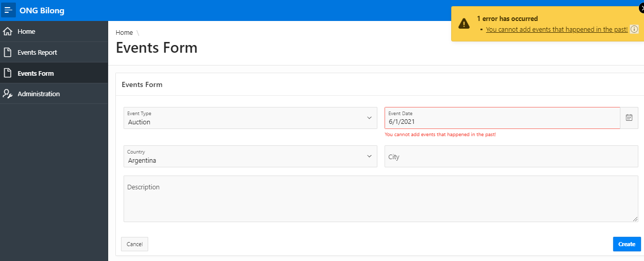644x261 pixels.
Task: Click the Events Form page heading
Action: (156, 48)
